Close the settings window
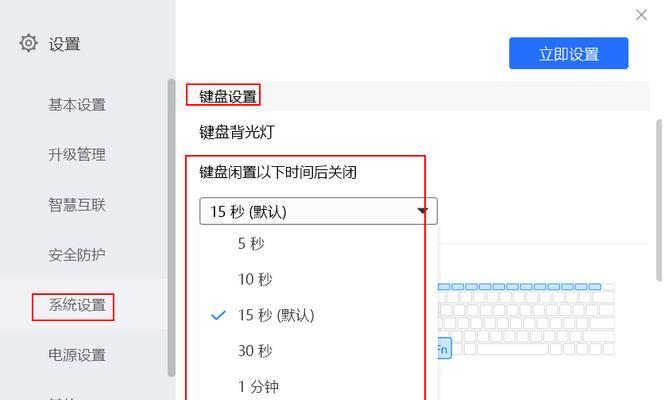 pyautogui.click(x=641, y=15)
